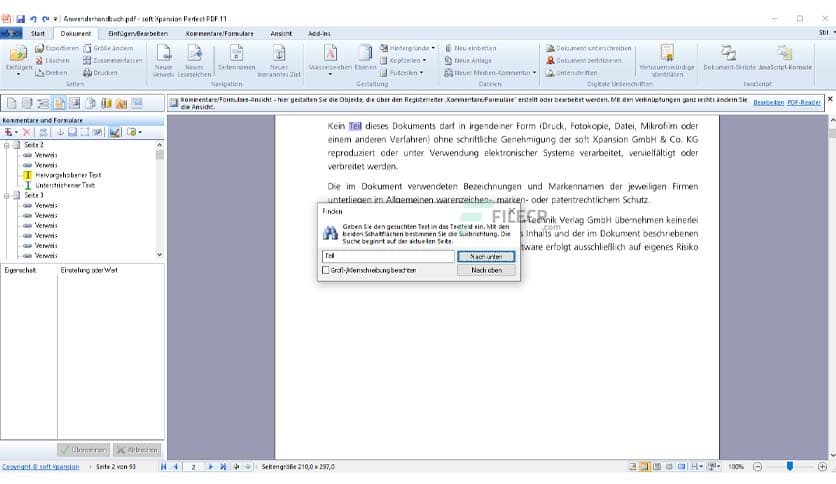Switch to the Einfügen/Bearbeiten tab
The height and width of the screenshot is (484, 836).
(x=138, y=33)
